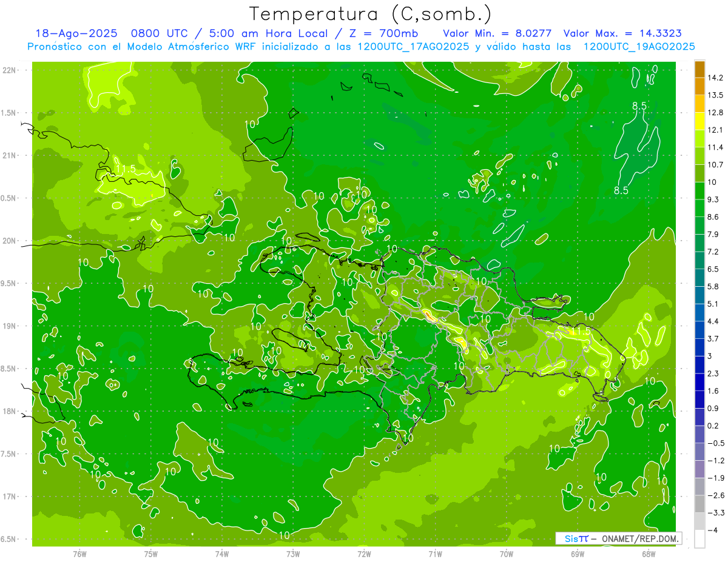Click the '0.9' color scale label
This screenshot has width=728, height=562.
714,408
